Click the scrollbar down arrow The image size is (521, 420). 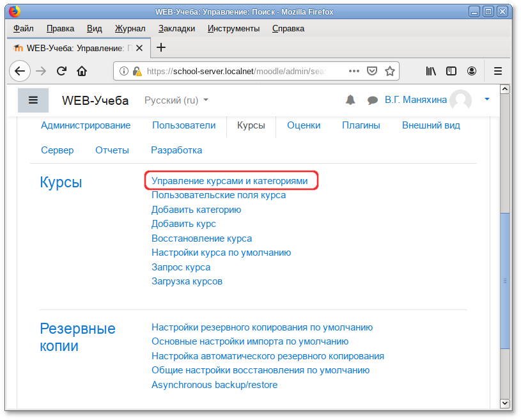(x=505, y=403)
